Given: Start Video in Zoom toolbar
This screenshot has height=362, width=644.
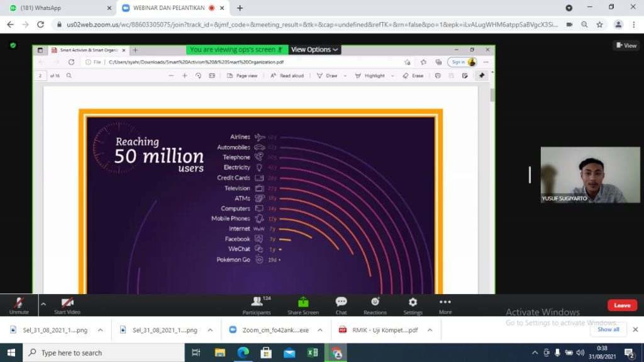Looking at the screenshot, I should click(67, 305).
